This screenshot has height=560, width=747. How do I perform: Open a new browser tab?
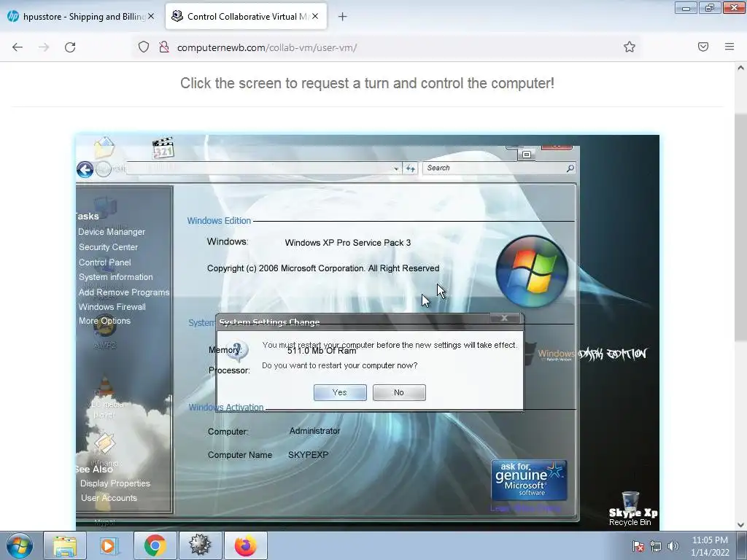tap(343, 17)
